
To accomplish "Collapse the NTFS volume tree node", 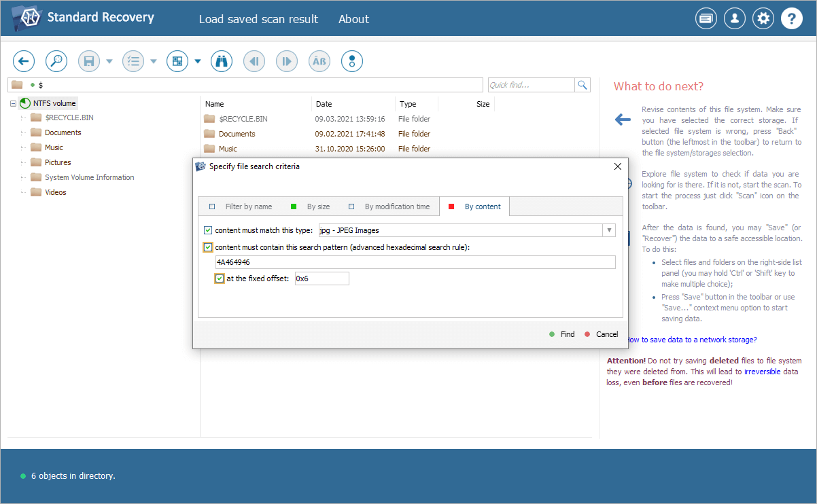I will [x=14, y=103].
